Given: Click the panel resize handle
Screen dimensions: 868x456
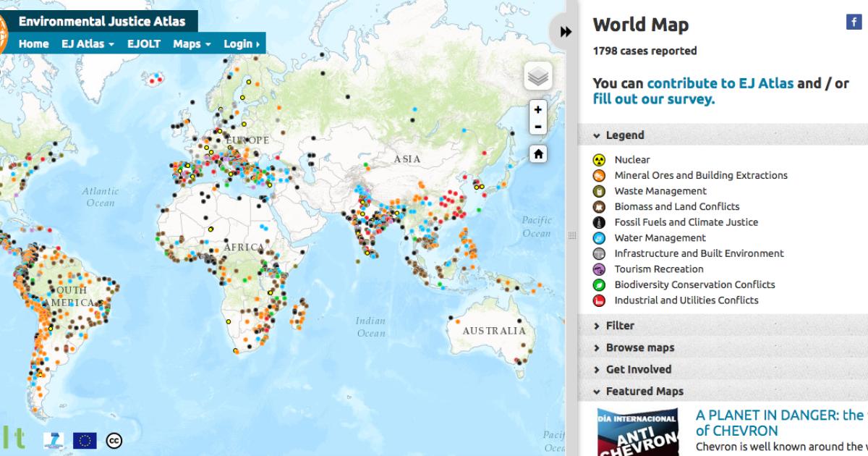Looking at the screenshot, I should pyautogui.click(x=571, y=235).
